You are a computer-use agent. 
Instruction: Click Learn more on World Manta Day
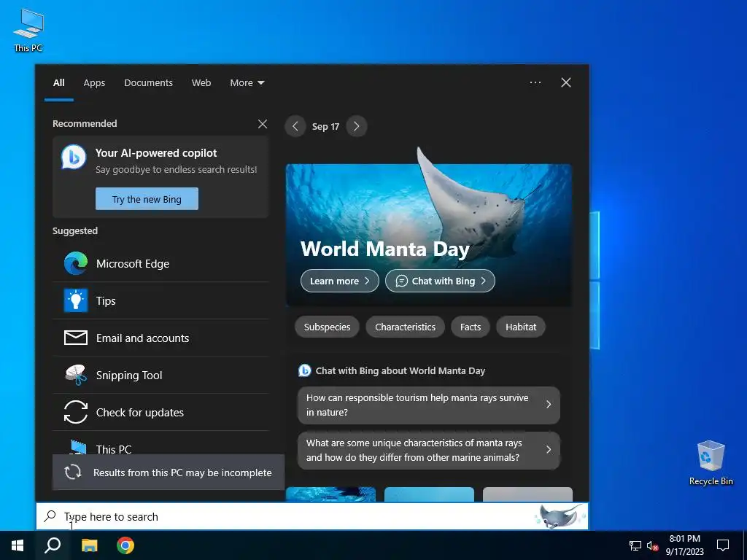340,281
